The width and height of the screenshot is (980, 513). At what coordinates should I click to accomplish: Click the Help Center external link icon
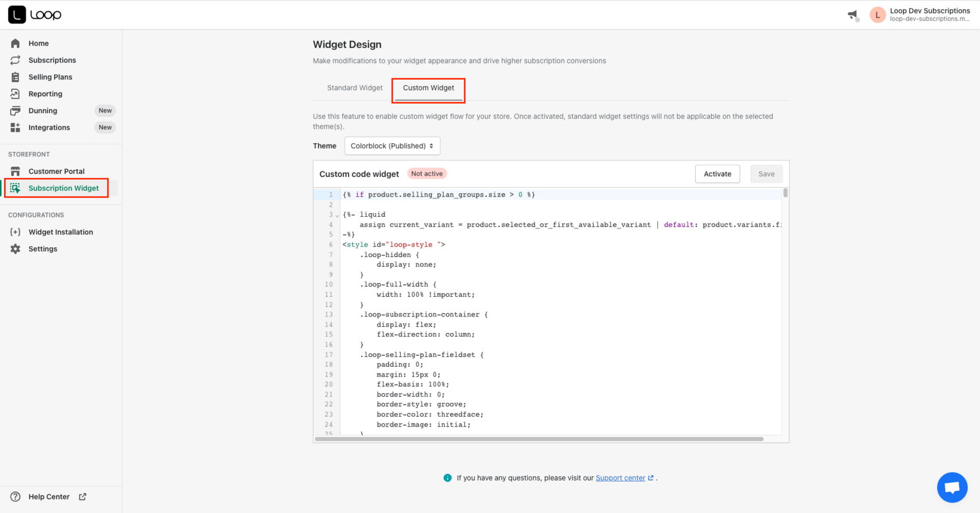click(83, 496)
